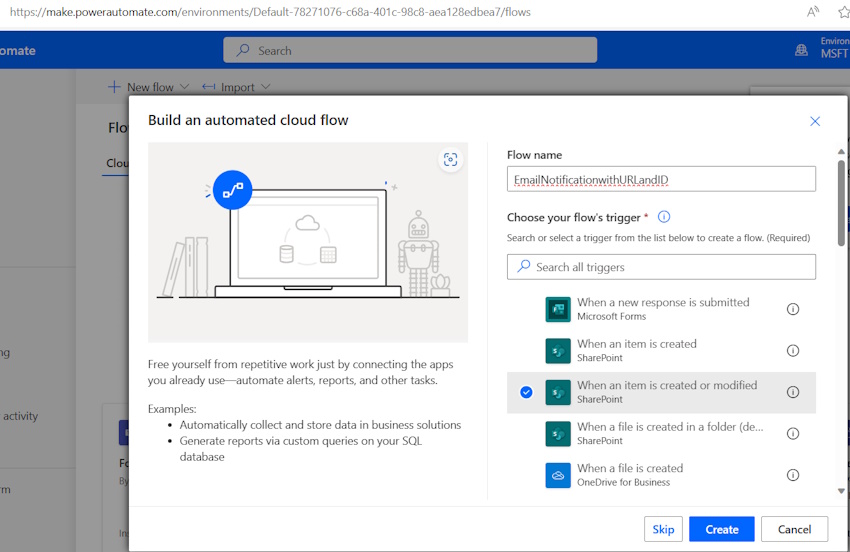Click the 'Search all triggers' field
Viewport: 850px width, 552px height.
pyautogui.click(x=661, y=267)
